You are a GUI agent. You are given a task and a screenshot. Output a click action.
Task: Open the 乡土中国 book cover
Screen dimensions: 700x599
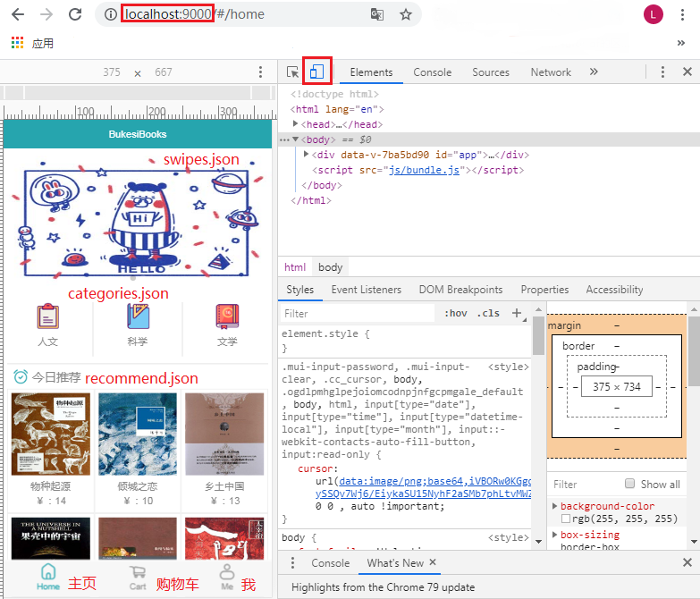224,434
